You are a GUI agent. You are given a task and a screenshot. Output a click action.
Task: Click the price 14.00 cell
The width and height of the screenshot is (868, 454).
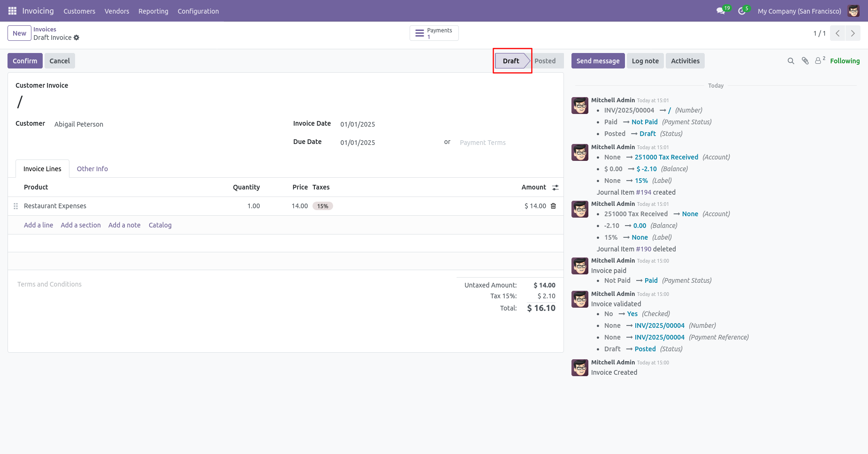click(300, 206)
